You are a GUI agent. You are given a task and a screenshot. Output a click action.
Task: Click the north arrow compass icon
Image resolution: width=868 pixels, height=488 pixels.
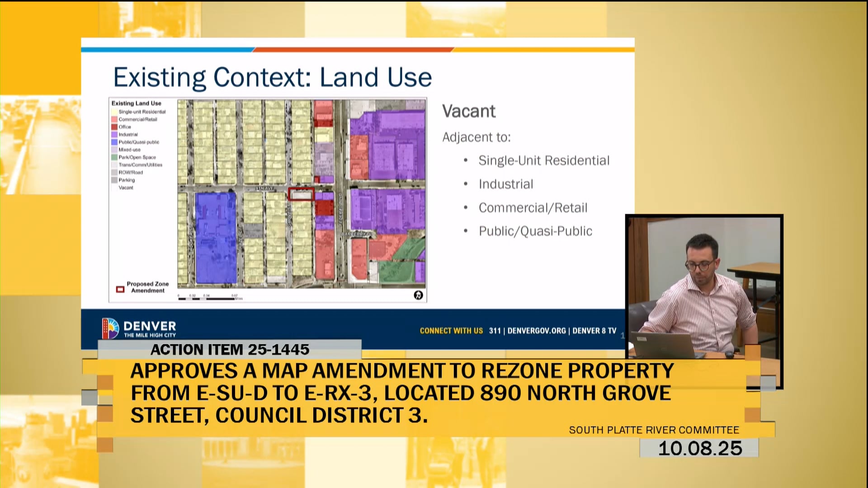tap(418, 295)
